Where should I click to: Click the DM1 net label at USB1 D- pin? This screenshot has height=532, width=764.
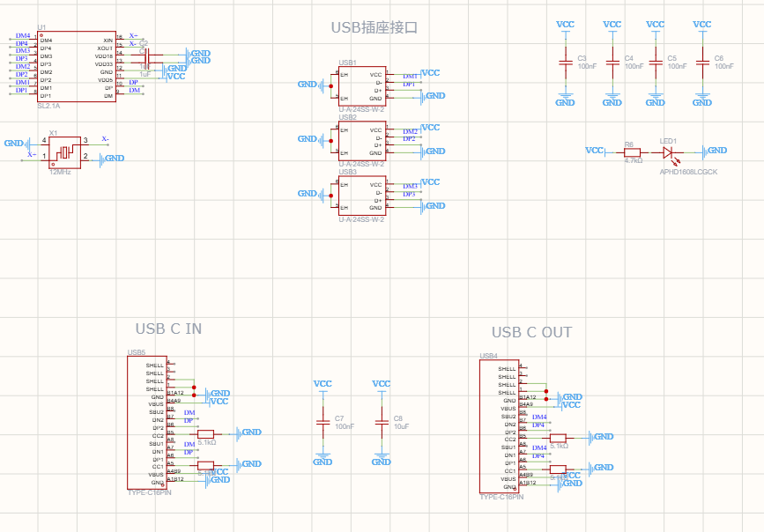click(x=411, y=77)
